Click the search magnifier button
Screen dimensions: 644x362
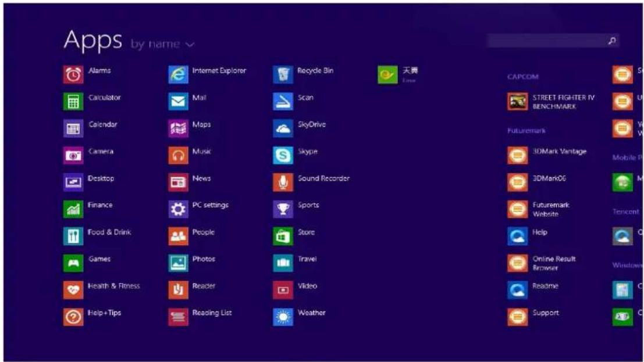pos(612,41)
